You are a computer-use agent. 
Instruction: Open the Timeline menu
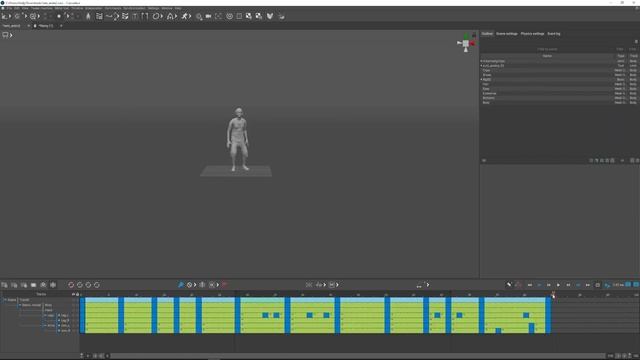pyautogui.click(x=77, y=8)
